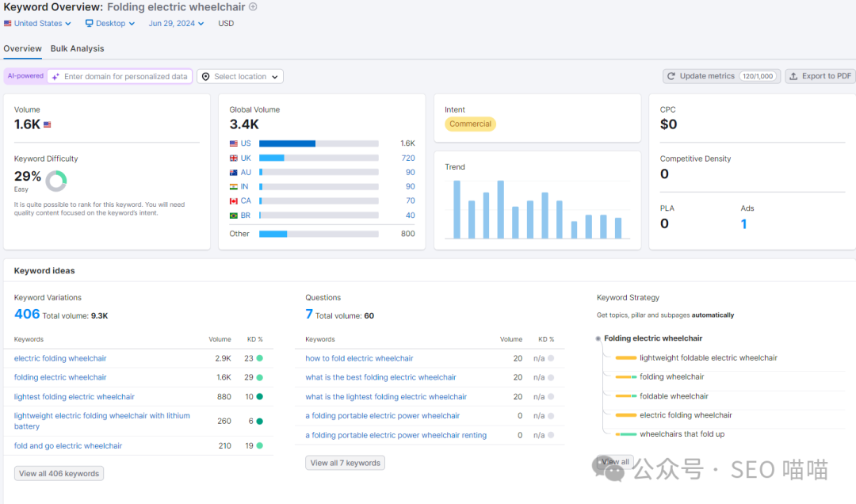Click the refresh icon in Update metrics
This screenshot has height=504, width=856.
671,76
